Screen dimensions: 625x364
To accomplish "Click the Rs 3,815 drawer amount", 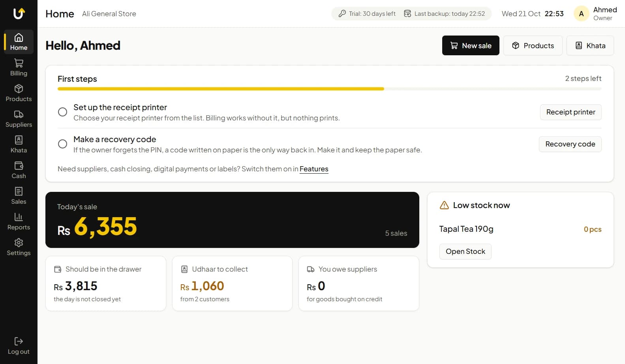I will pos(75,286).
